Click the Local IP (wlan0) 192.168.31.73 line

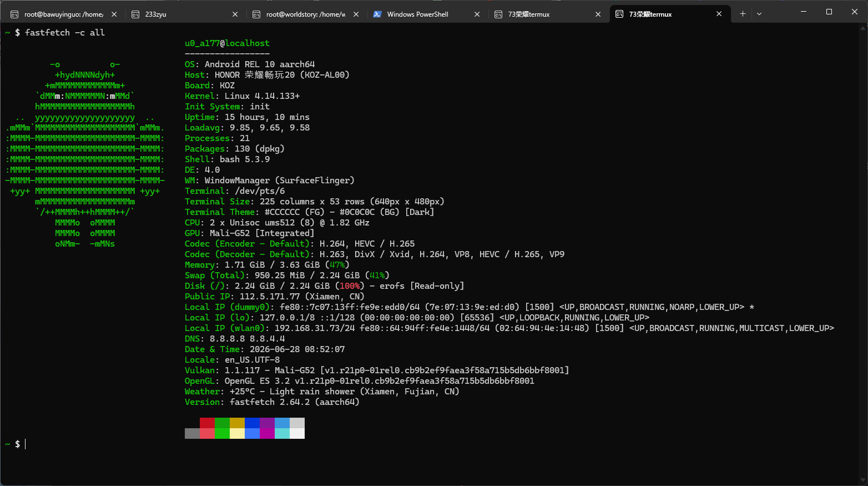click(509, 328)
